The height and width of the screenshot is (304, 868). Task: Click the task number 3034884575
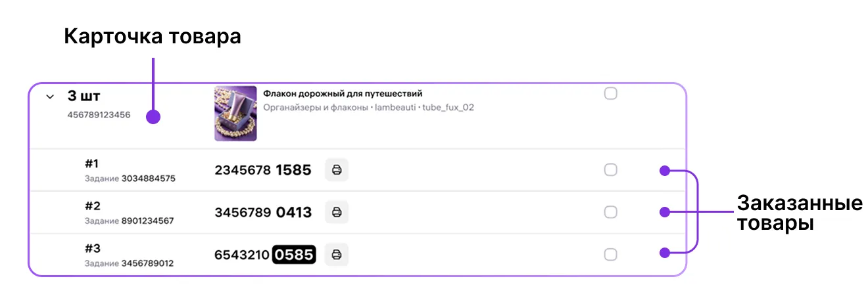(148, 179)
